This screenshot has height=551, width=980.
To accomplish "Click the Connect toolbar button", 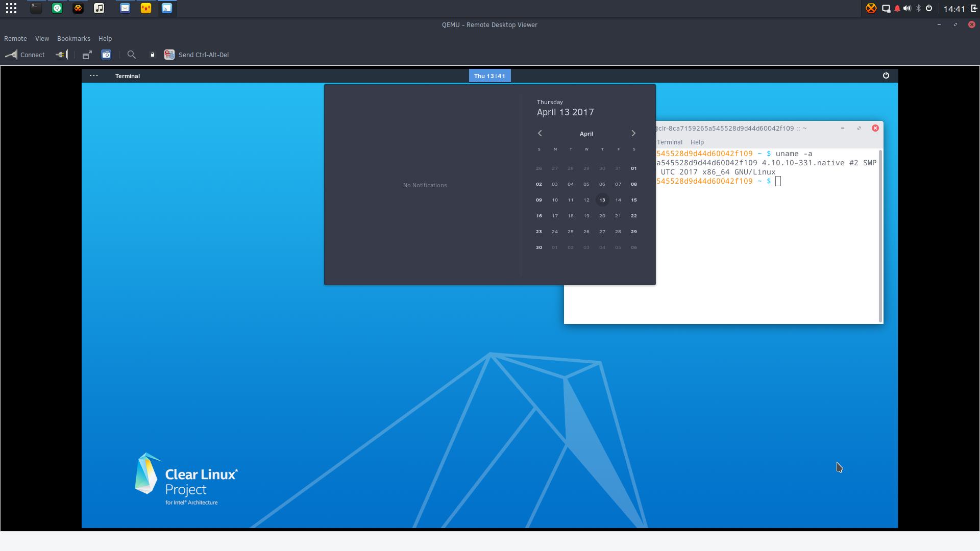I will (25, 55).
